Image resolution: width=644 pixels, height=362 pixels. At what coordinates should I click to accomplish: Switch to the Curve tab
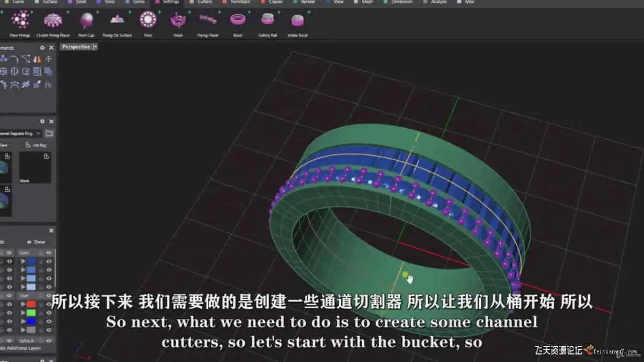16,2
